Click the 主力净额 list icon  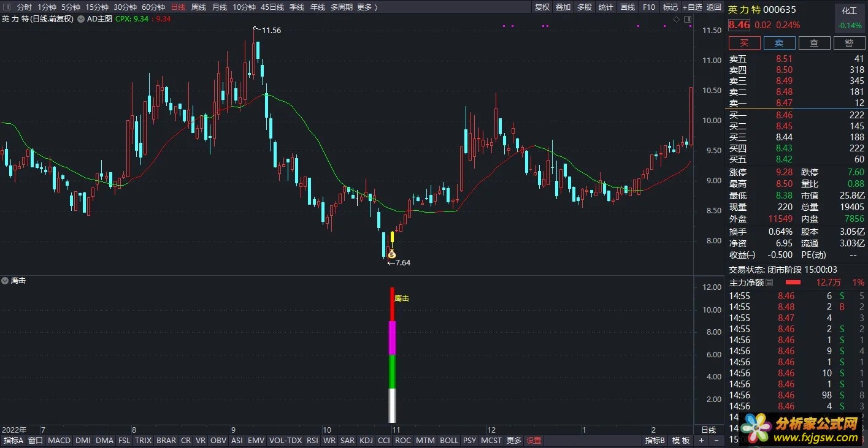coord(770,283)
